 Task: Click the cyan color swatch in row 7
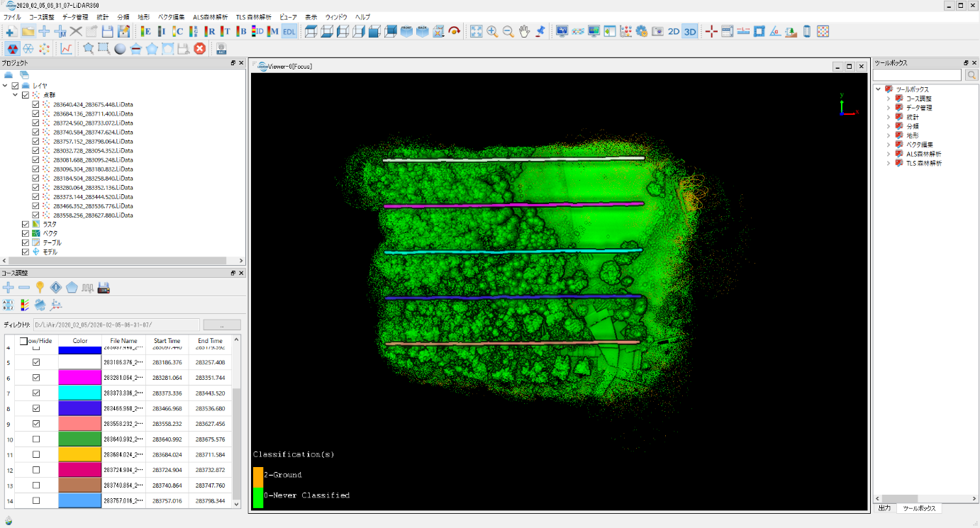point(80,393)
